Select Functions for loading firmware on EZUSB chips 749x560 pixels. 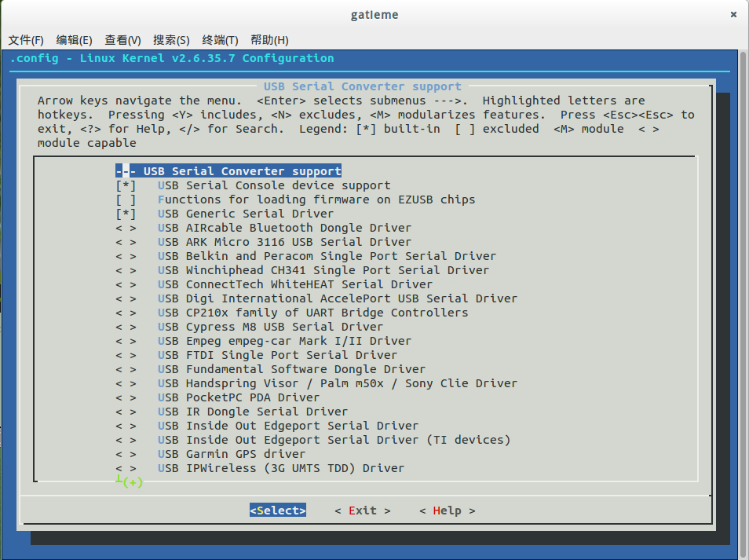[x=316, y=199]
